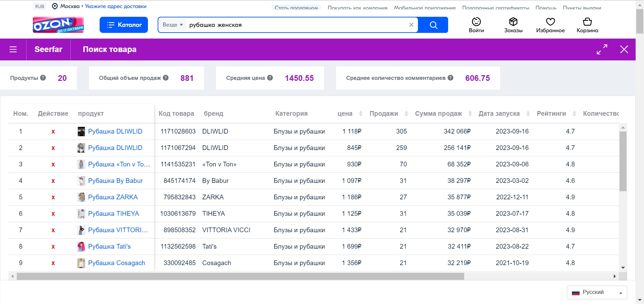Open Заказы box icon
Screen dimensions: 644x304
coord(513,21)
